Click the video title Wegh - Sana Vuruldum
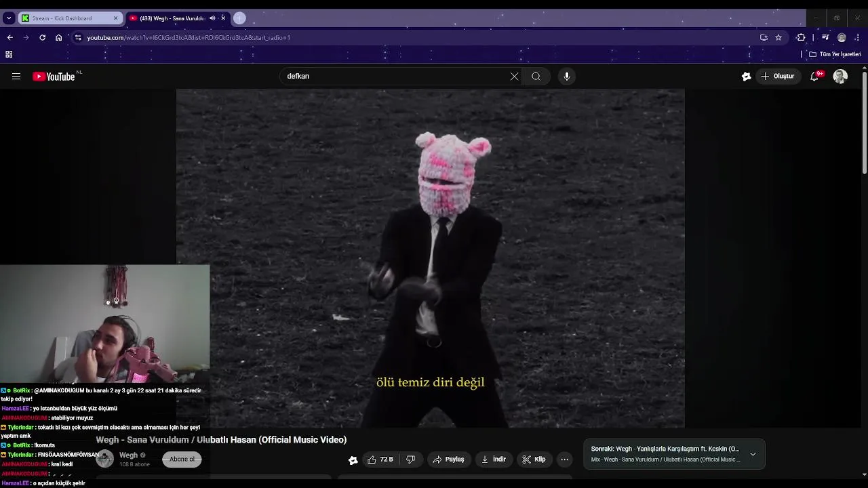Viewport: 868px width, 488px height. pos(221,440)
